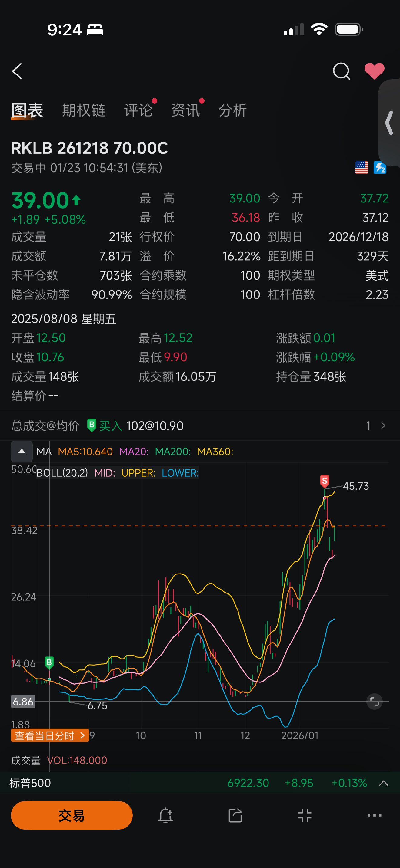Tap the fullscreen chart corner icon
The width and height of the screenshot is (400, 868).
[374, 702]
